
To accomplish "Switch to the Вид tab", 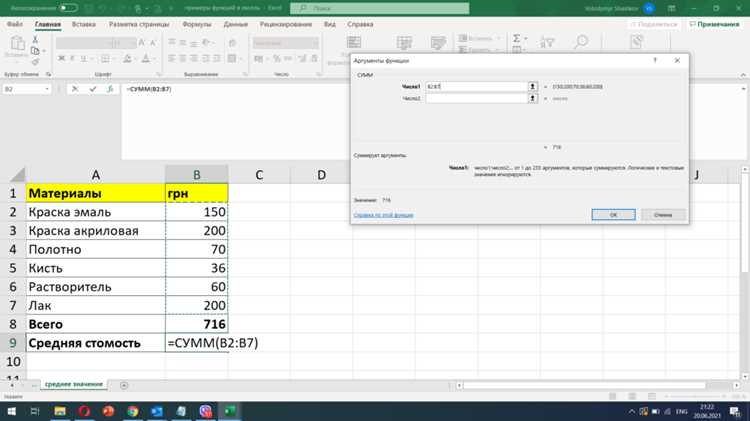I will click(330, 24).
